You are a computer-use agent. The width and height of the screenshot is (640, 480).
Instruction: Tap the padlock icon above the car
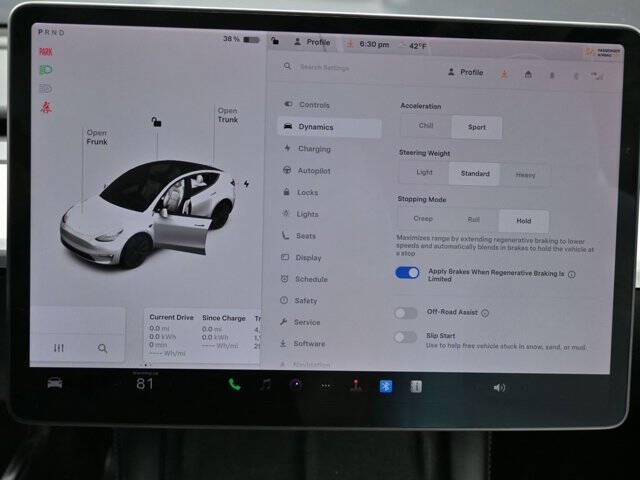pyautogui.click(x=156, y=122)
